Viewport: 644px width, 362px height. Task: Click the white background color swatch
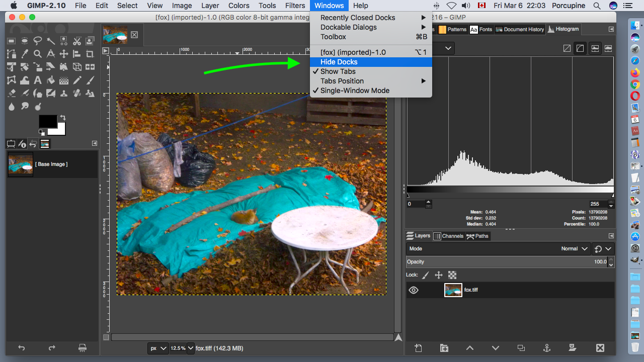61,129
